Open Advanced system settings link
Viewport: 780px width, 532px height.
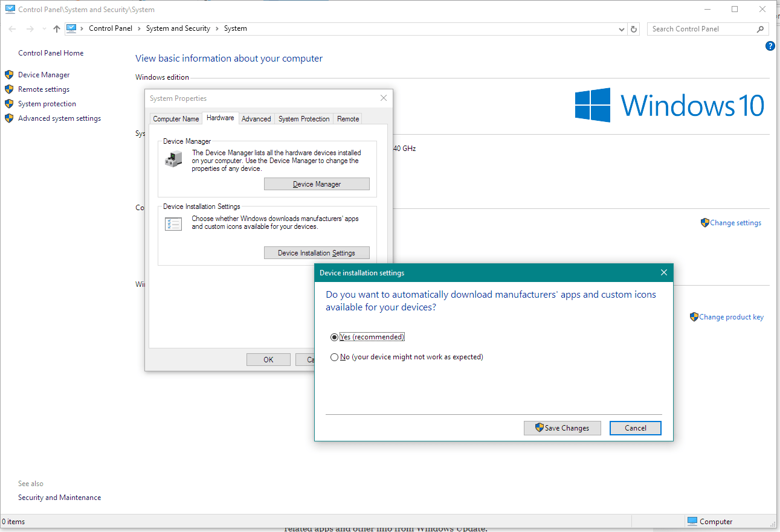pyautogui.click(x=59, y=118)
